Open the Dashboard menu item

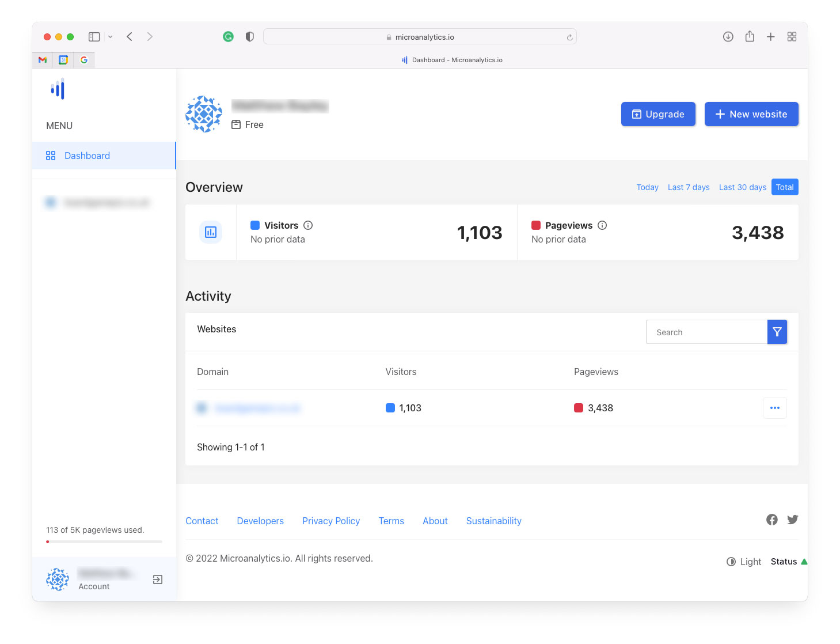(104, 156)
